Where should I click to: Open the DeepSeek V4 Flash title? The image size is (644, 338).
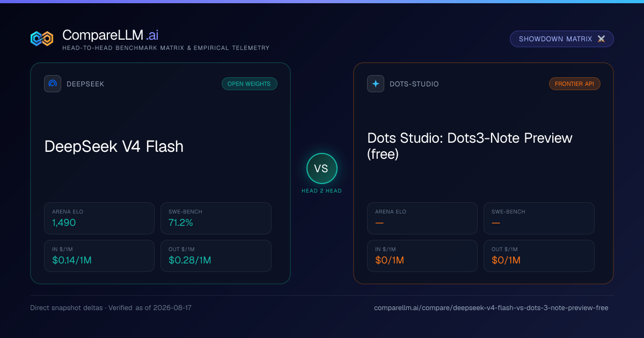114,146
